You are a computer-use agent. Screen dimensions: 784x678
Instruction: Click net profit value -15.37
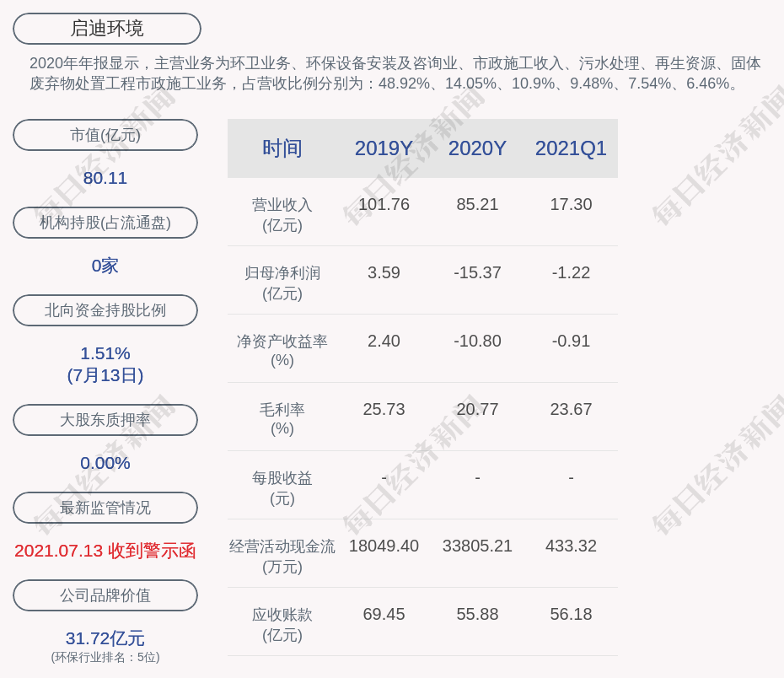click(x=477, y=273)
